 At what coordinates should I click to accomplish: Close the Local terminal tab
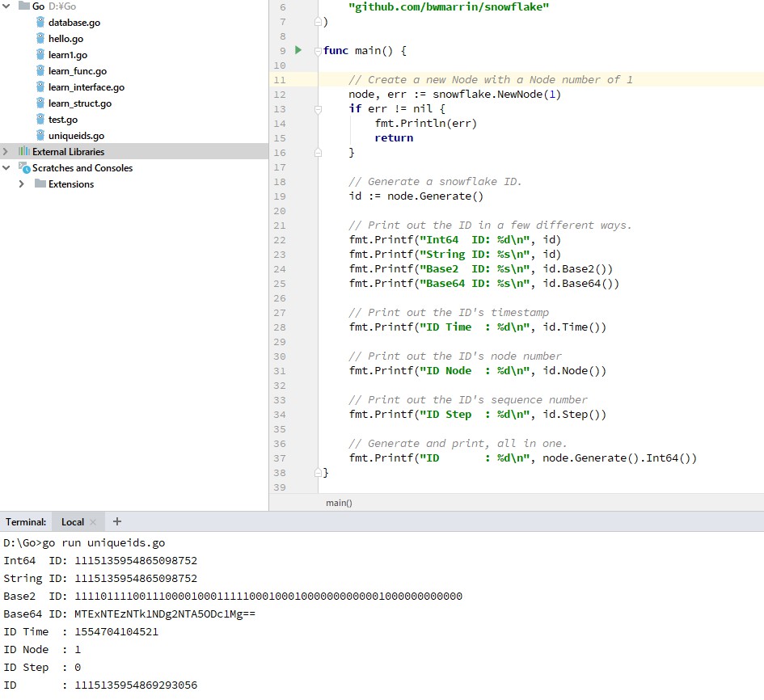[93, 522]
